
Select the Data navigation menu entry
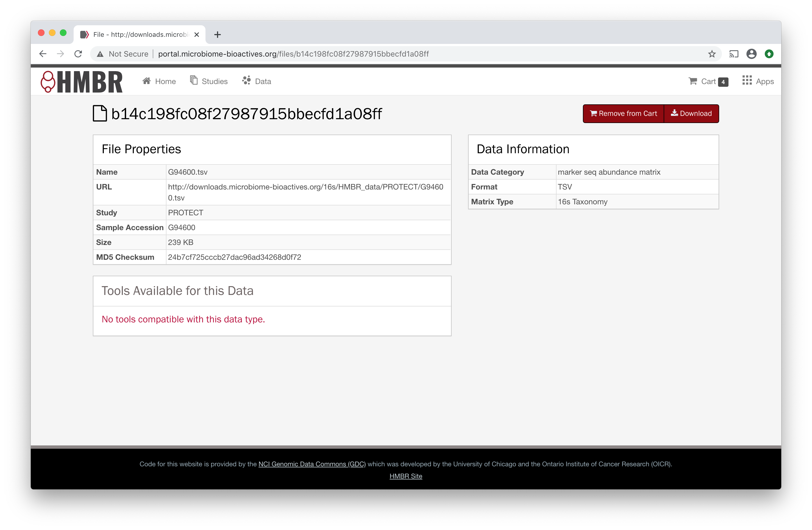(x=263, y=81)
